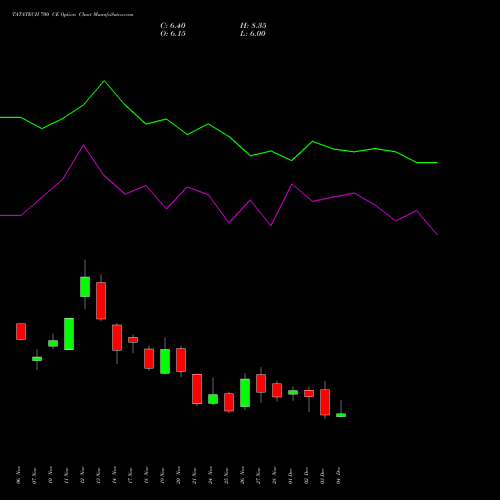
Task: Click the '10 Nov' date axis label
Action: tap(50, 475)
